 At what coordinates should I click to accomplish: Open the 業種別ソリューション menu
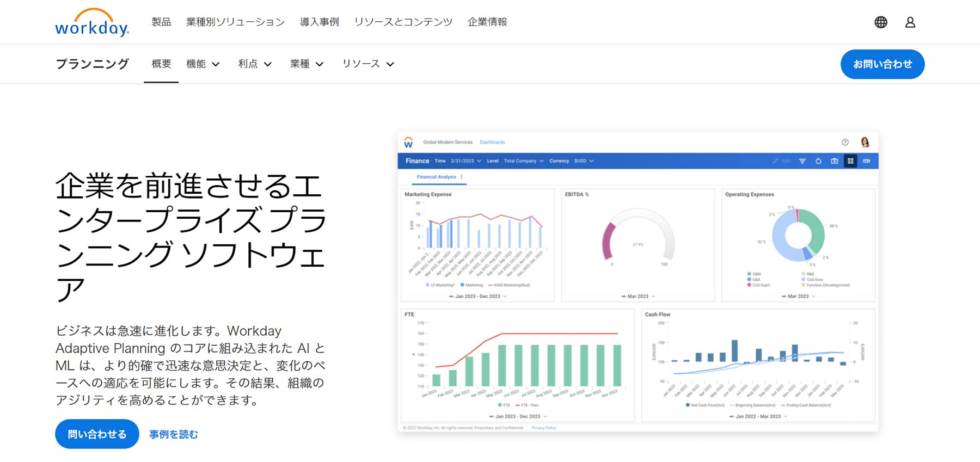[x=235, y=22]
